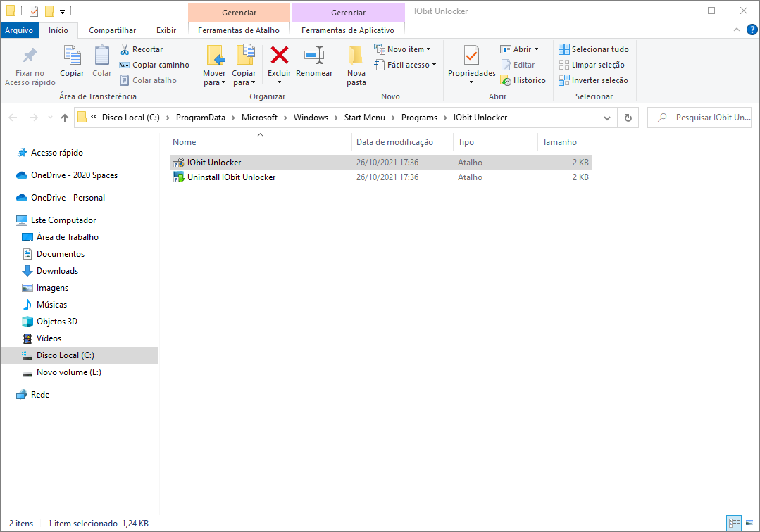This screenshot has height=532, width=760.
Task: Click Programs in the address path
Action: 419,118
